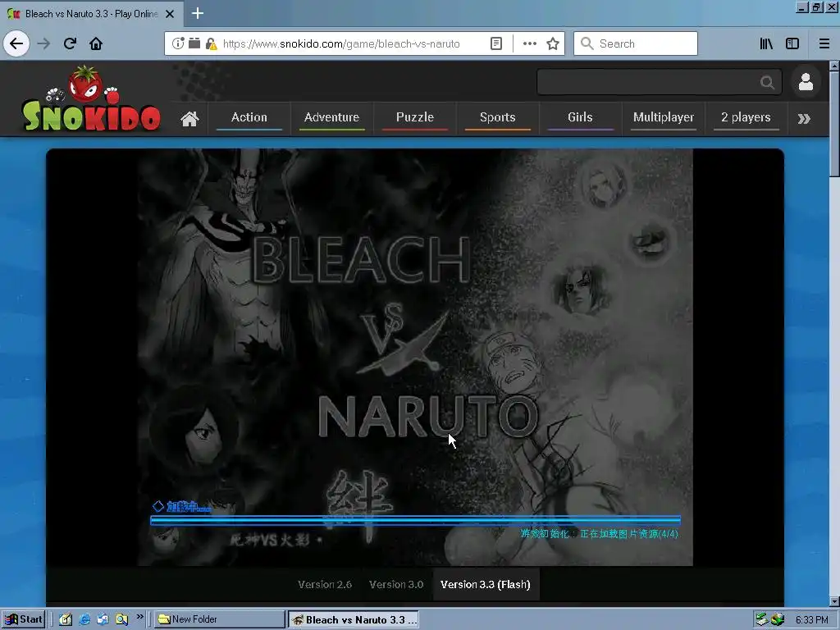Viewport: 840px width, 630px height.
Task: Select the Bleach vs Naruto 3.3 browser tab
Action: (91, 14)
